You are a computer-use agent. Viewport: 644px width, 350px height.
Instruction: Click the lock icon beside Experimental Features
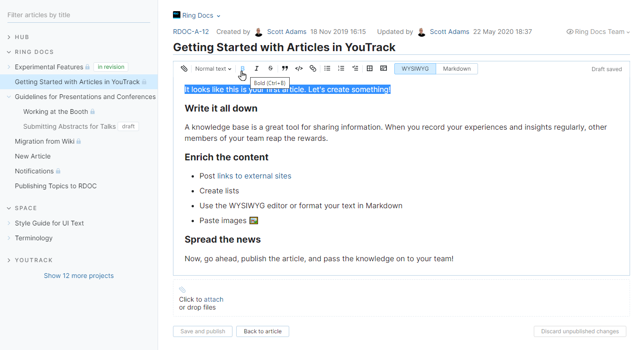tap(87, 67)
